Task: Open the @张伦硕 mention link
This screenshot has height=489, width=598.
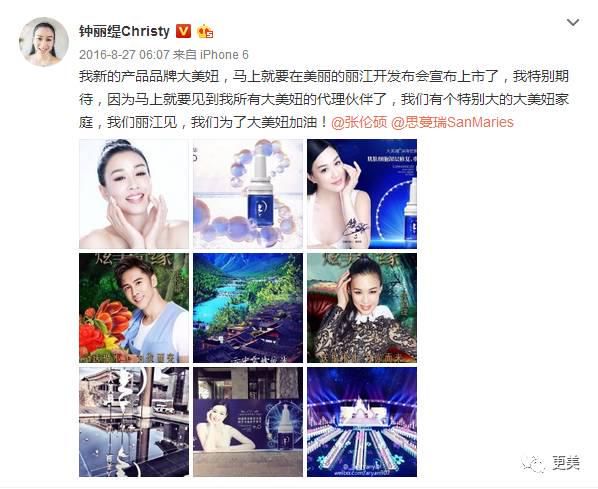Action: click(359, 122)
